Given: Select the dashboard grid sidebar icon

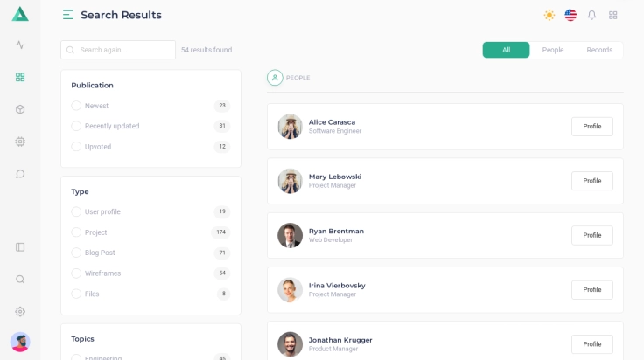Looking at the screenshot, I should pyautogui.click(x=20, y=77).
